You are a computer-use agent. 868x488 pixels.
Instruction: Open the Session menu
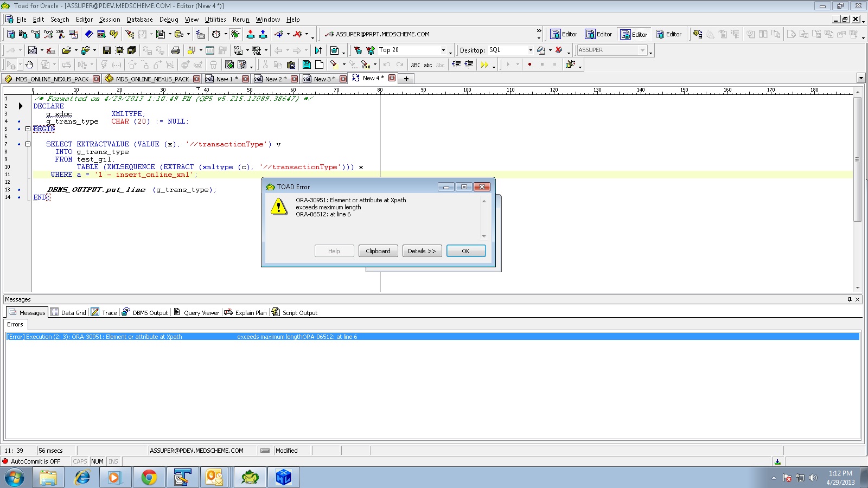(x=110, y=20)
